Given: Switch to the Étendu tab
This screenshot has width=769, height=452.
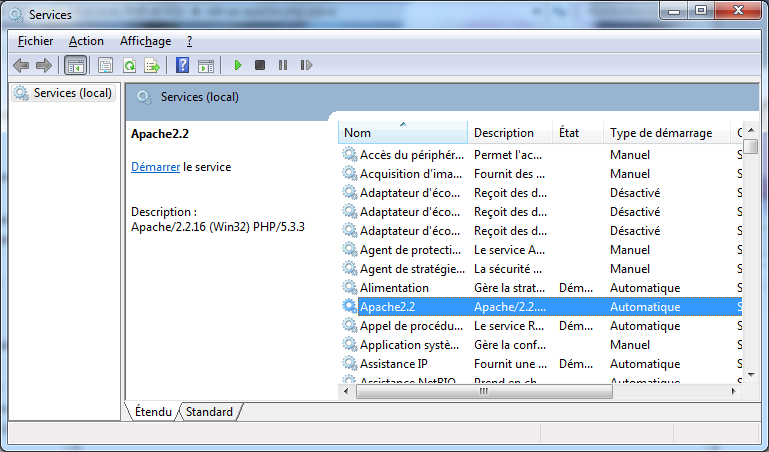Looking at the screenshot, I should pyautogui.click(x=153, y=412).
